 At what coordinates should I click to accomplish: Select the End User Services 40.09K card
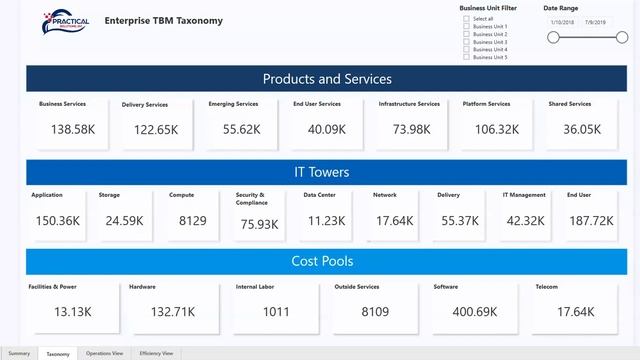pyautogui.click(x=327, y=124)
